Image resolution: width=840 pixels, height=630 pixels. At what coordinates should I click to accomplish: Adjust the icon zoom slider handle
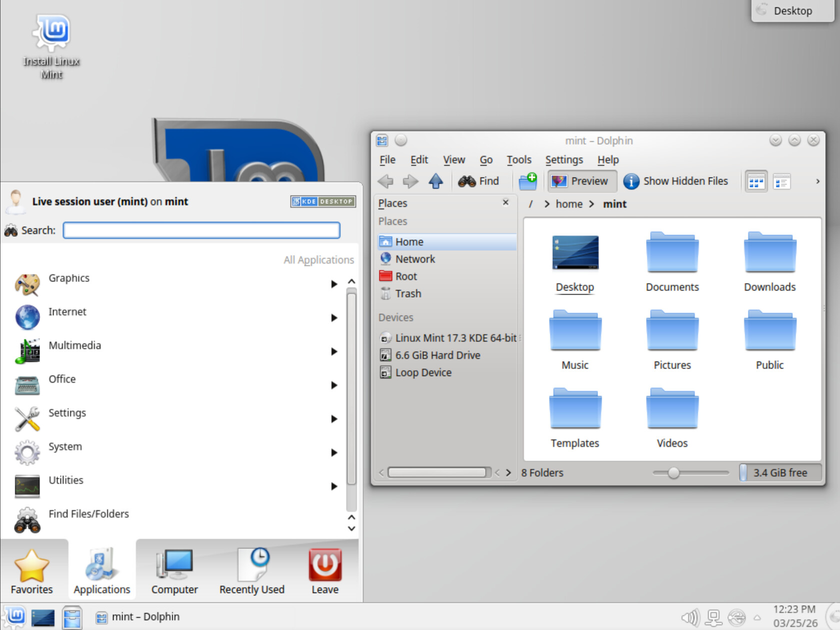(x=673, y=472)
